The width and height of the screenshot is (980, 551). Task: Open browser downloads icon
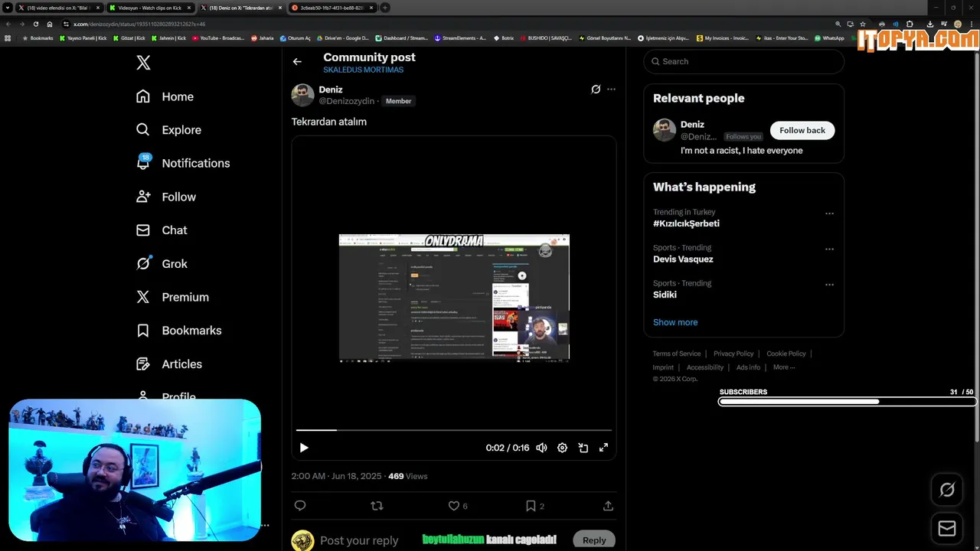929,24
